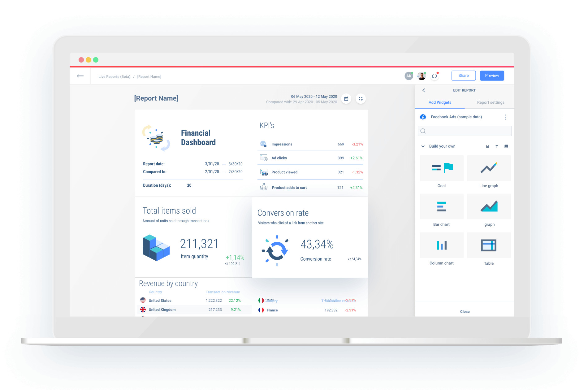The image size is (588, 390).
Task: Open the comments chat bubble icon
Action: point(435,76)
